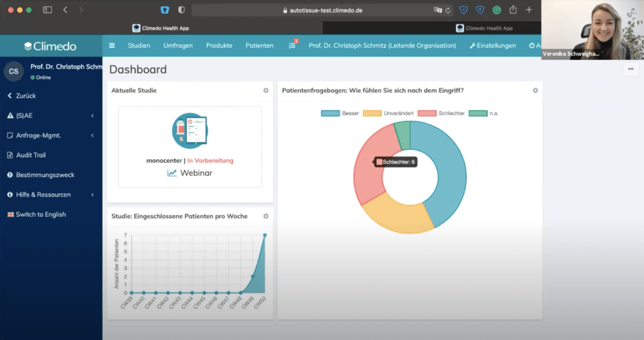Click the green Grammarly extension icon
This screenshot has height=340, width=644.
tap(497, 10)
